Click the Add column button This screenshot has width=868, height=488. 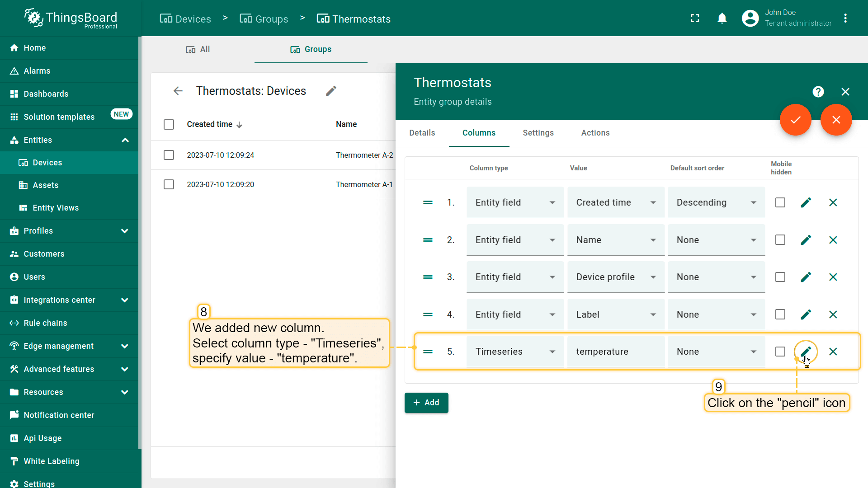click(426, 403)
